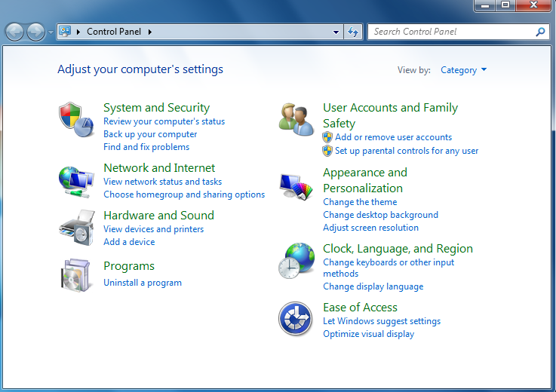
Task: Click the Forward navigation arrow button
Action: pyautogui.click(x=35, y=32)
